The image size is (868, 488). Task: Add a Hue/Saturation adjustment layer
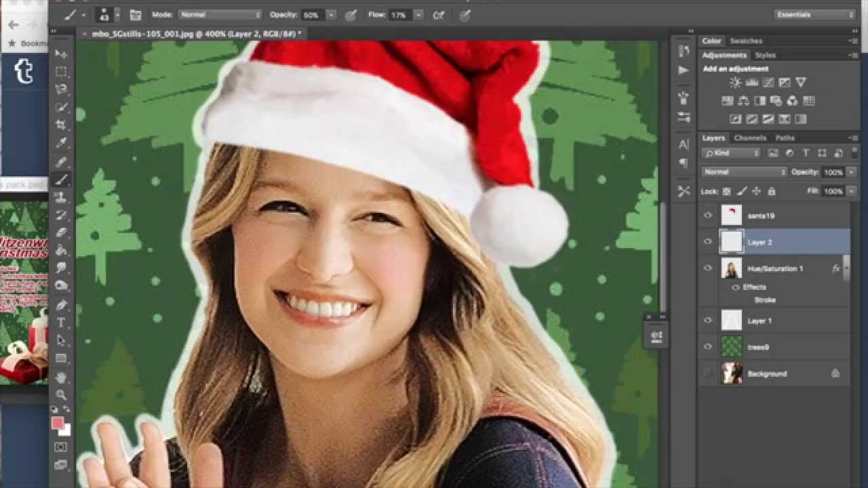[727, 100]
